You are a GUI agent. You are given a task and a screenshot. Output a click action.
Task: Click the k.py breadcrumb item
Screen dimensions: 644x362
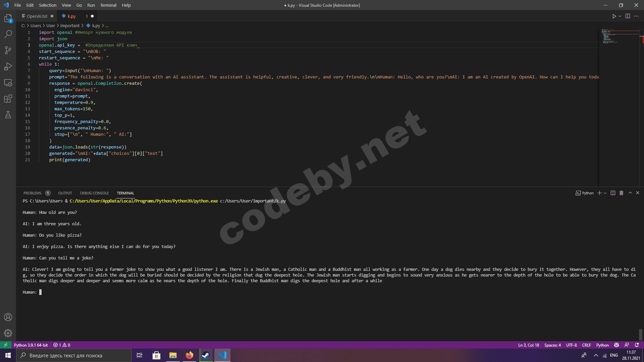93,26
